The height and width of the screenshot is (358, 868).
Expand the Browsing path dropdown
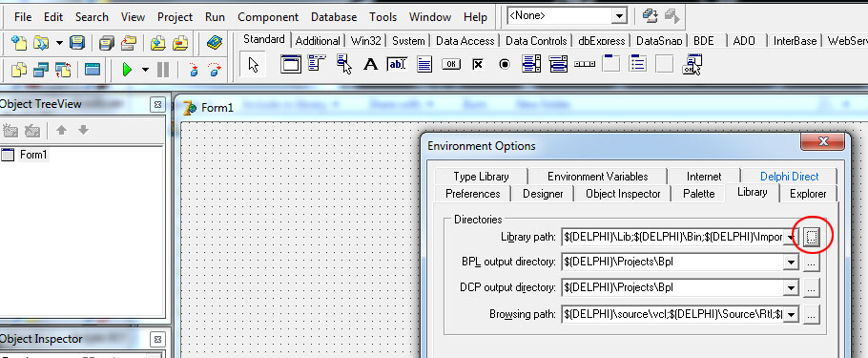coord(791,314)
